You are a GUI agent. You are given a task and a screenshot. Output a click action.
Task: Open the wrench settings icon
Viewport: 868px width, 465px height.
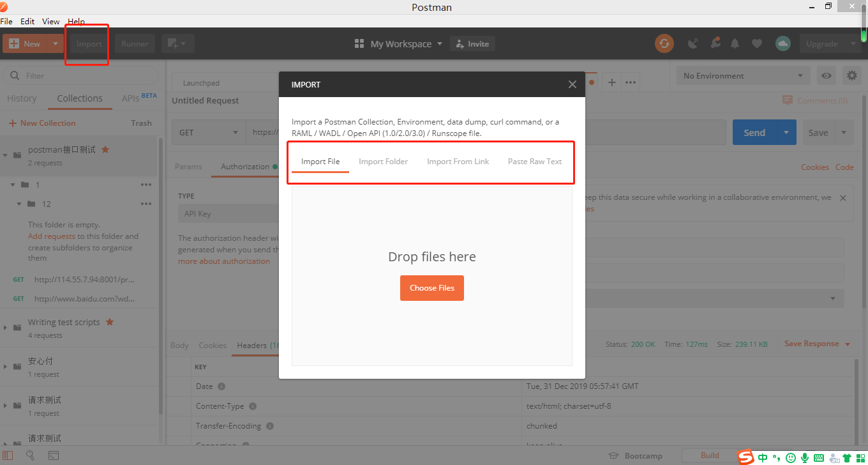pyautogui.click(x=715, y=43)
